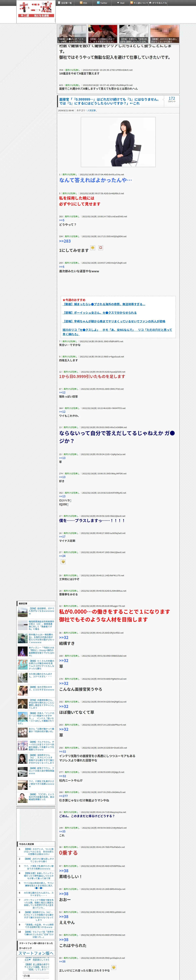Open latest article 米ディズニー Disney+規約
196x980 pixels.
(x=41, y=651)
